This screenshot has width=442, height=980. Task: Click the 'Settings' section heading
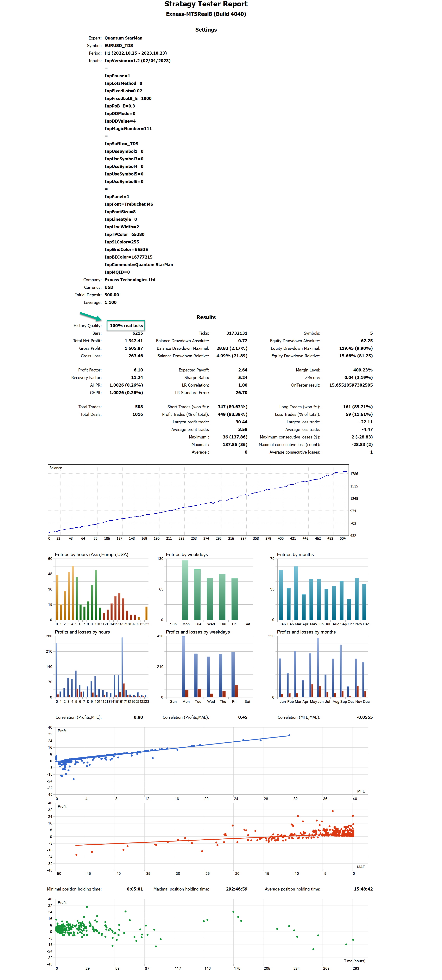(x=205, y=30)
